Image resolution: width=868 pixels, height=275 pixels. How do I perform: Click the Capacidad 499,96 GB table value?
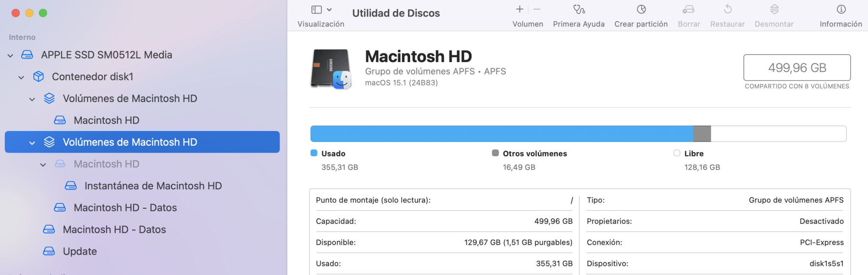click(x=553, y=221)
